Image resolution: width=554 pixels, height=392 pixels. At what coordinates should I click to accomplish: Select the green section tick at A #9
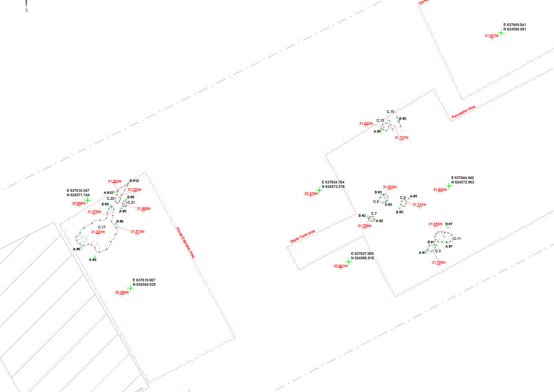tap(95, 257)
